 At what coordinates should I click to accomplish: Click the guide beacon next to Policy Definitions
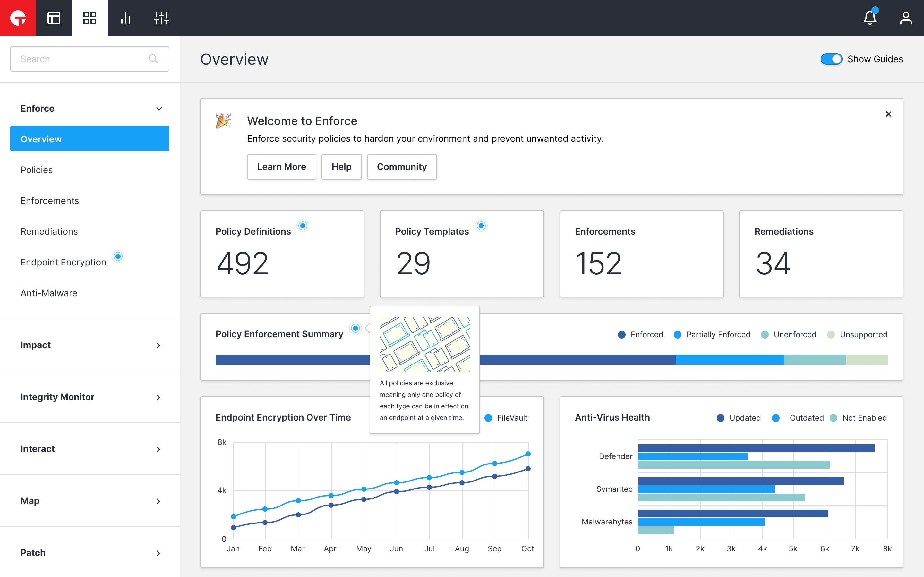[303, 226]
